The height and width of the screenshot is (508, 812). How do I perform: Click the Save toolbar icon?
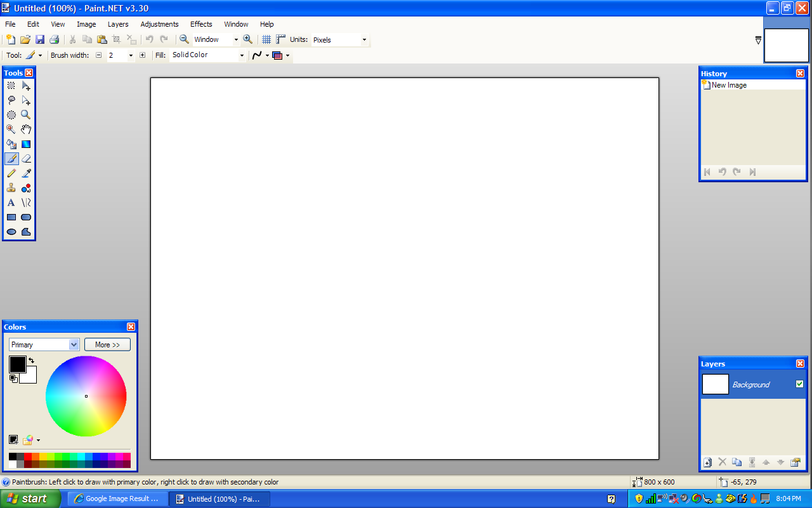coord(40,39)
